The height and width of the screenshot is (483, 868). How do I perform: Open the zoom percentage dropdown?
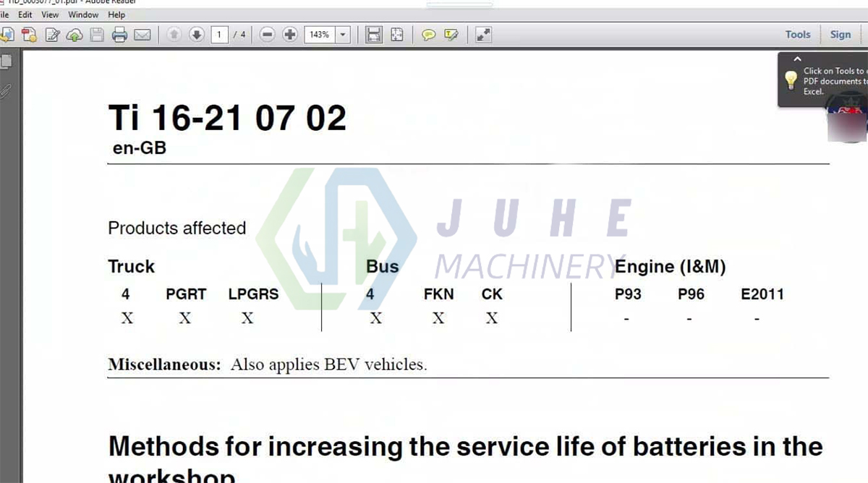343,34
